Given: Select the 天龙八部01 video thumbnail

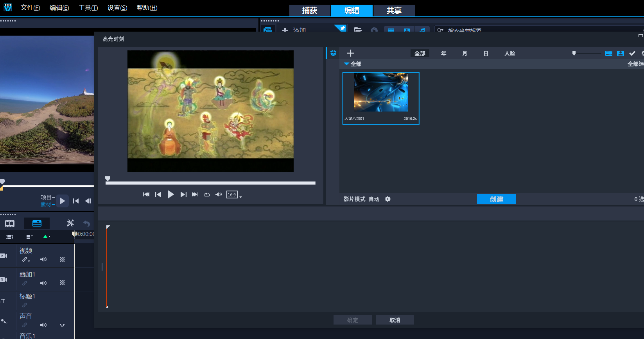Looking at the screenshot, I should (381, 98).
